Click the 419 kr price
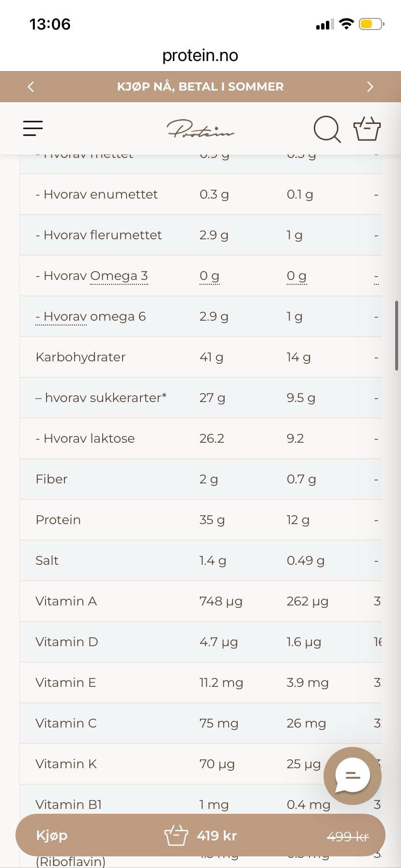 (x=217, y=836)
